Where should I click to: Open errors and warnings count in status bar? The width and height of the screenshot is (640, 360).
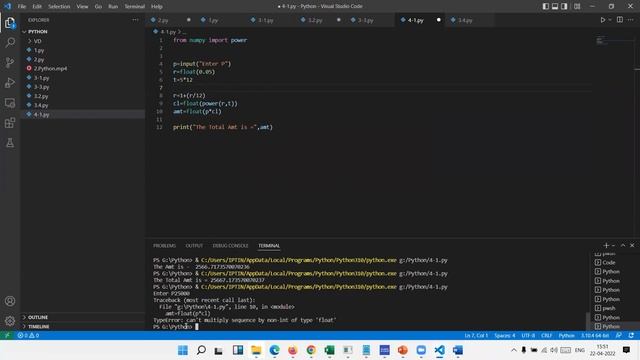click(x=28, y=336)
